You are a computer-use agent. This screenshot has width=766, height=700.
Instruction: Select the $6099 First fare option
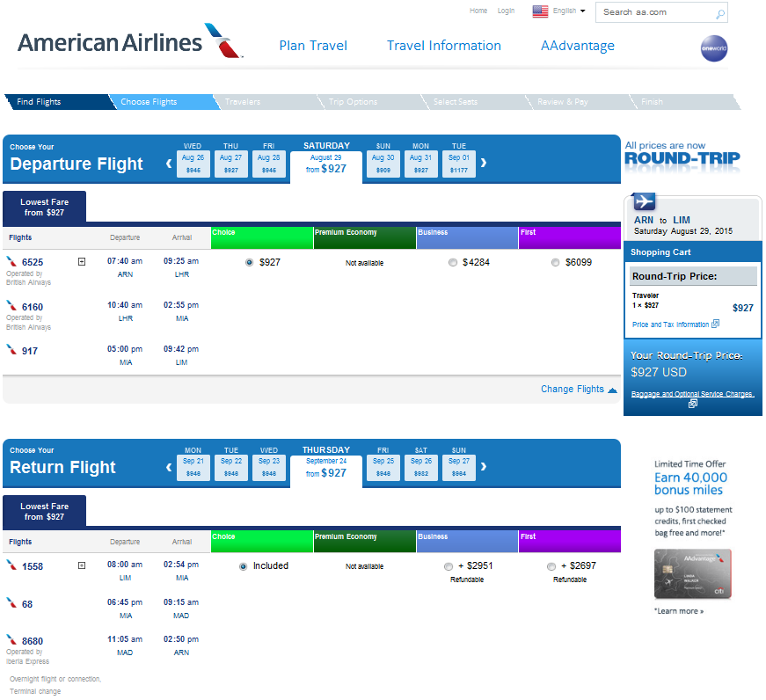coord(556,263)
